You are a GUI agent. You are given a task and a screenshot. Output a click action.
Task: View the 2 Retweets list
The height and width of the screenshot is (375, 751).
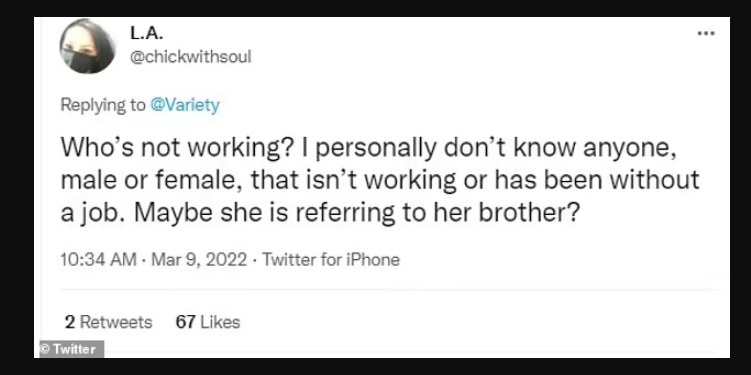click(108, 322)
